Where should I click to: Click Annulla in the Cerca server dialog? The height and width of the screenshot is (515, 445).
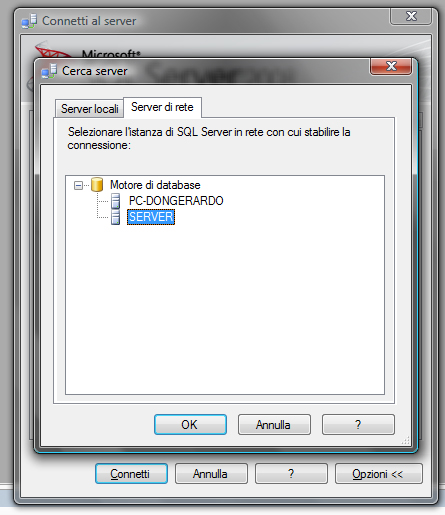274,425
